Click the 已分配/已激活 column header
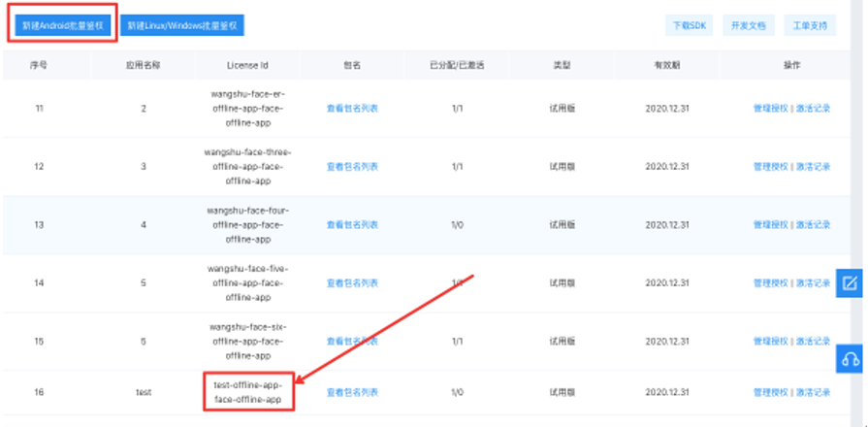The image size is (868, 428). 457,65
